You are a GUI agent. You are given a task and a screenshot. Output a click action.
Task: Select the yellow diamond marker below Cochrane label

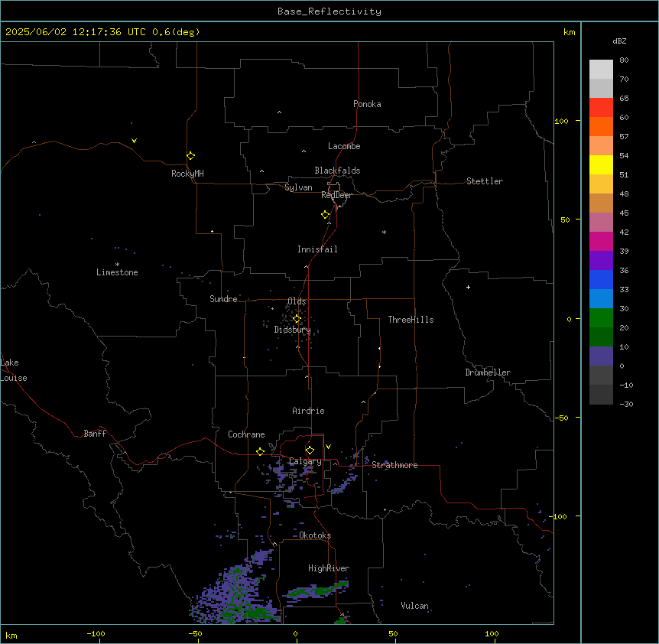pyautogui.click(x=260, y=451)
